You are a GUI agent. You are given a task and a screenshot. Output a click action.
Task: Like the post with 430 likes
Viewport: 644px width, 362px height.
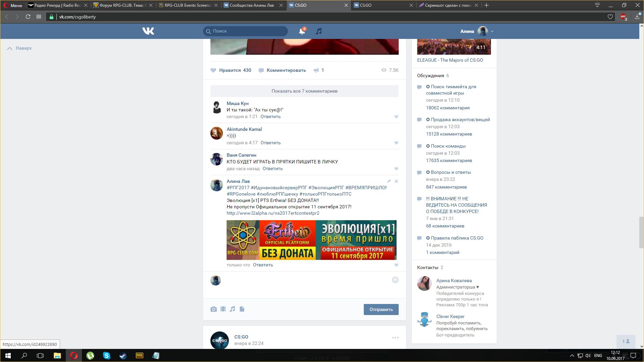(x=231, y=70)
